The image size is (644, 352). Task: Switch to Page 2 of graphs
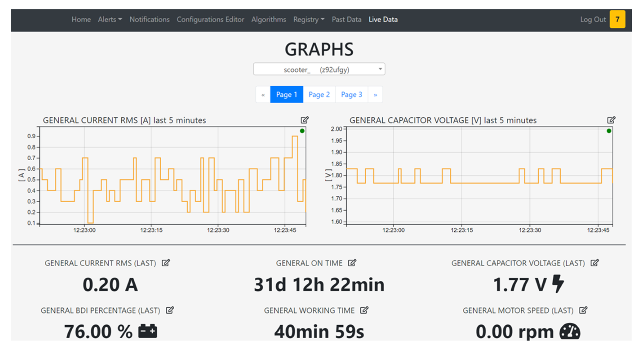[319, 95]
